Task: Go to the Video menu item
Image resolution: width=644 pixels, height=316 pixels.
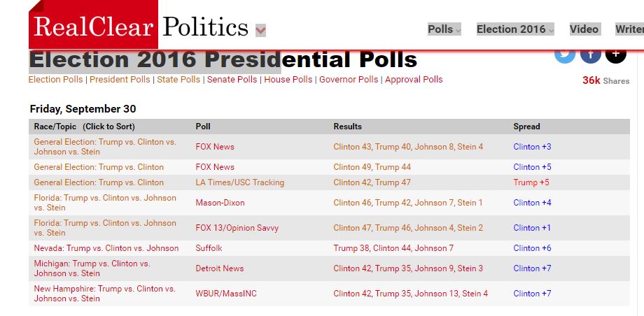Action: point(584,29)
